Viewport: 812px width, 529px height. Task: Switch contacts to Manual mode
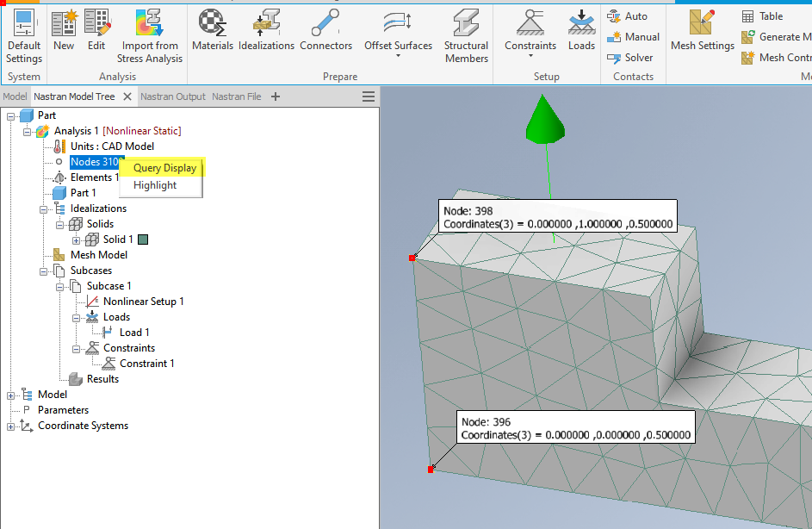pos(633,36)
